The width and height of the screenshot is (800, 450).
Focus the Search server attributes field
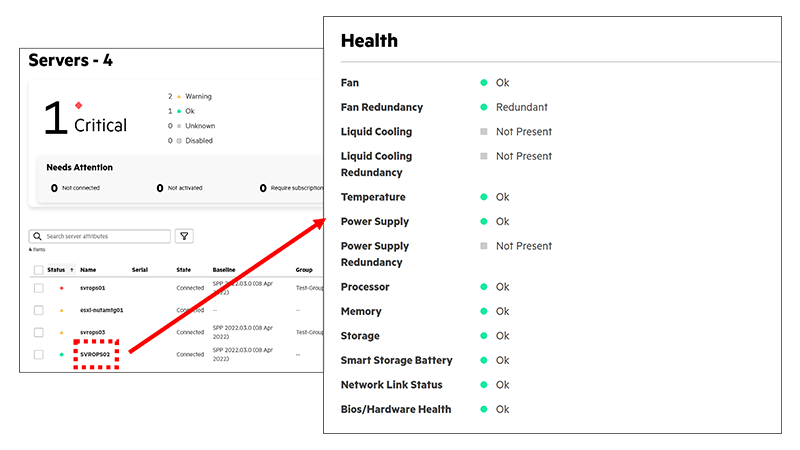100,236
